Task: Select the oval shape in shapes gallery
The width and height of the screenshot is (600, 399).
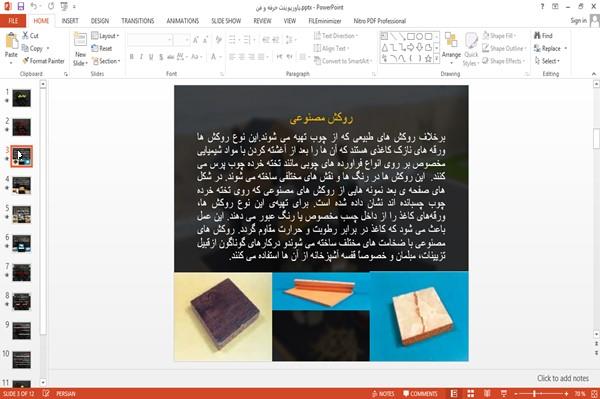Action: [x=419, y=37]
